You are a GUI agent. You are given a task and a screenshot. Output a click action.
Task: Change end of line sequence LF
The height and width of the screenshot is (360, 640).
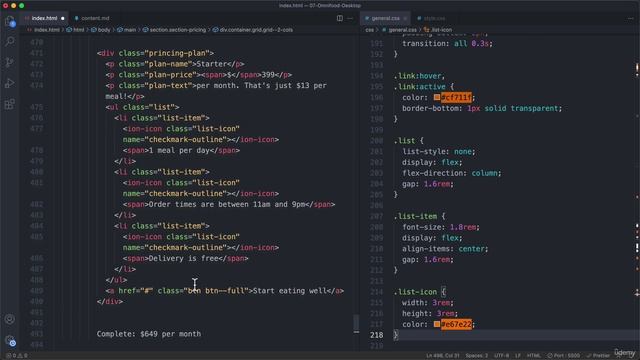(518, 356)
